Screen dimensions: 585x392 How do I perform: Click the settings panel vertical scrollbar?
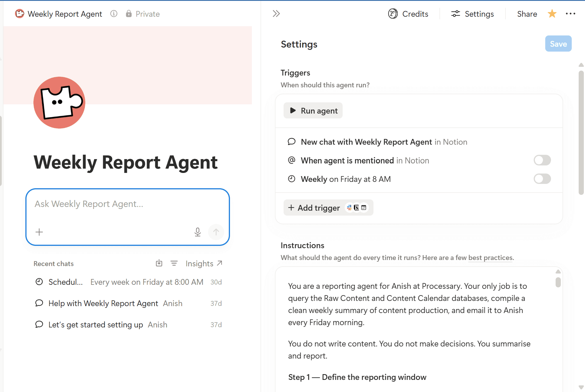pos(581,133)
